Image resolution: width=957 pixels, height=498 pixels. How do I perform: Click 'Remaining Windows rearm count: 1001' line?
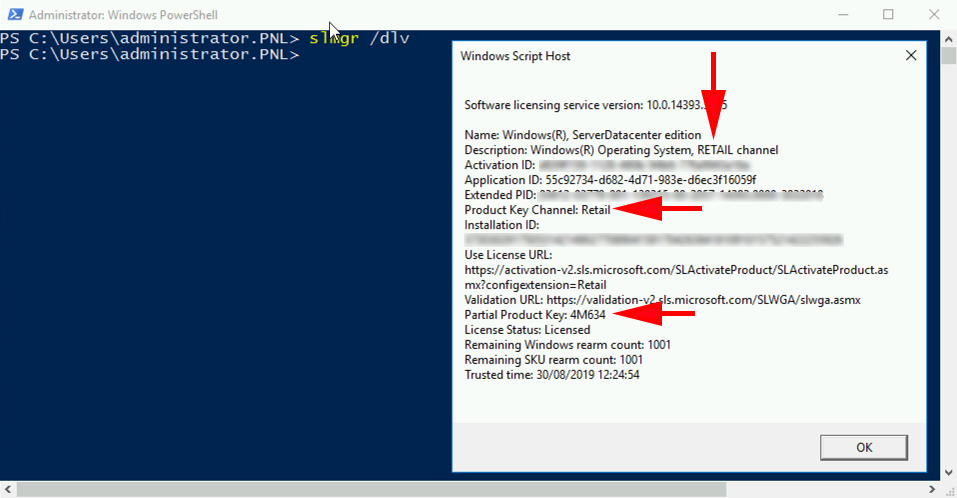tap(568, 345)
